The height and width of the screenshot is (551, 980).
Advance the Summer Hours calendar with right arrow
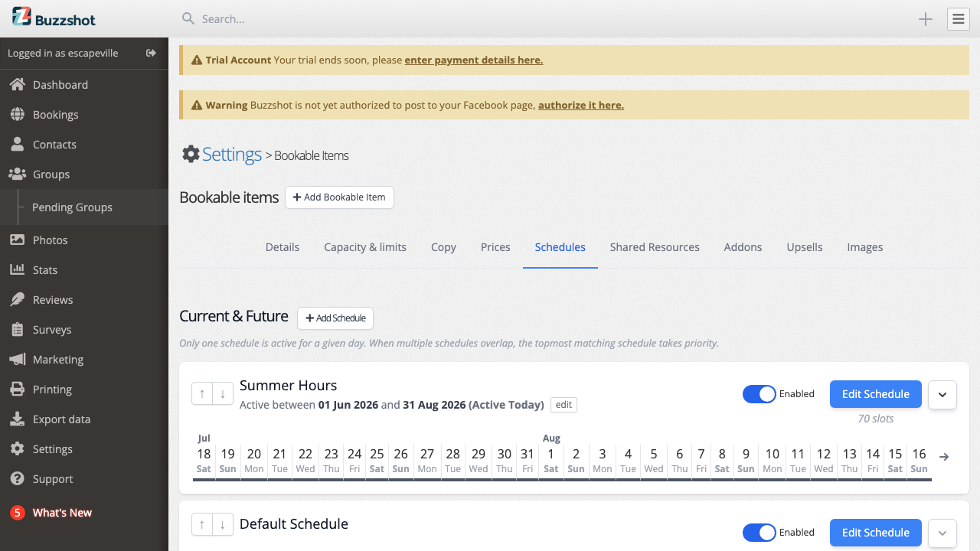pos(944,457)
